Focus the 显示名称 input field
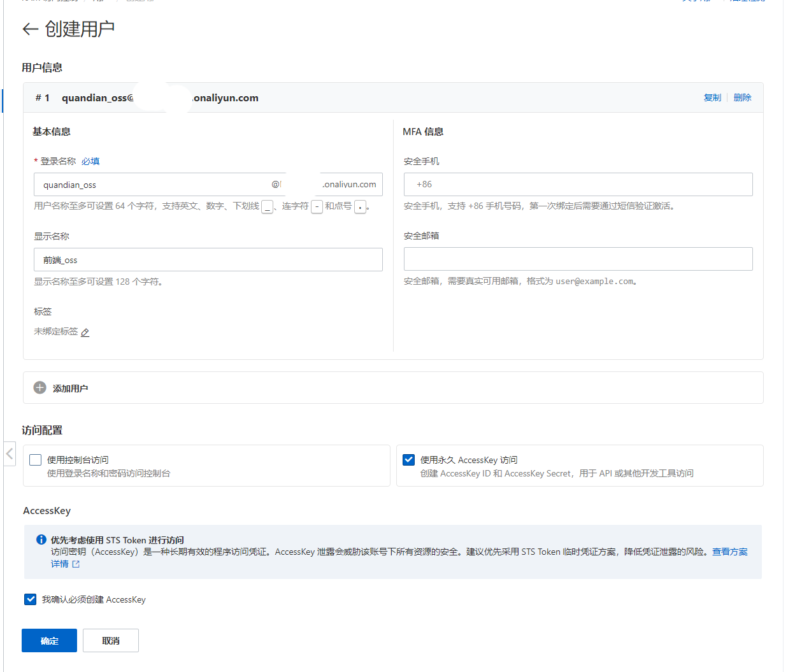Viewport: 795px width, 672px height. pos(208,260)
